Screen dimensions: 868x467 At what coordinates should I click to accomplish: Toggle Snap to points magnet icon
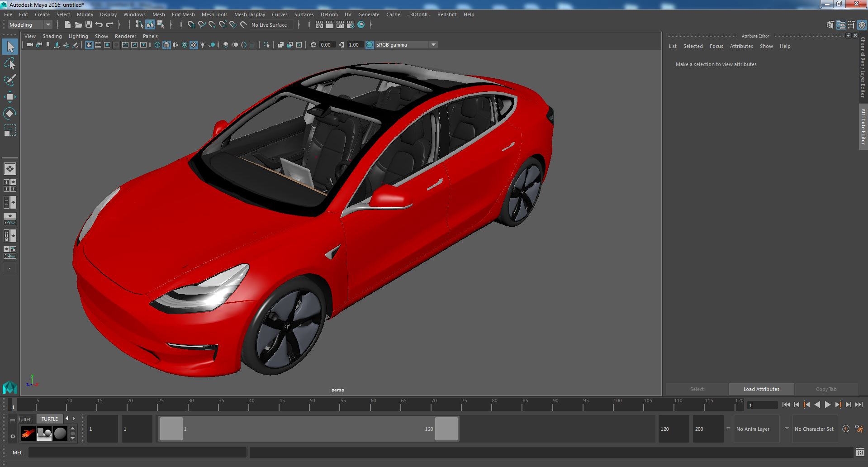(212, 25)
